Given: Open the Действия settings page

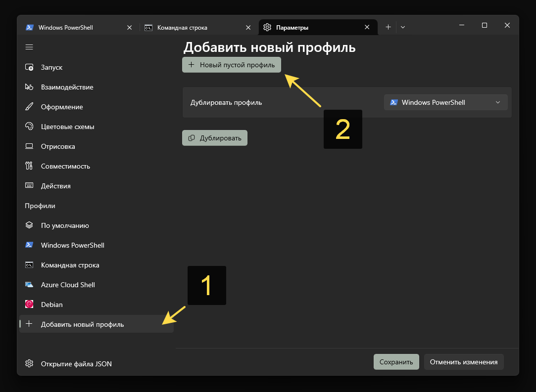Looking at the screenshot, I should (97, 186).
